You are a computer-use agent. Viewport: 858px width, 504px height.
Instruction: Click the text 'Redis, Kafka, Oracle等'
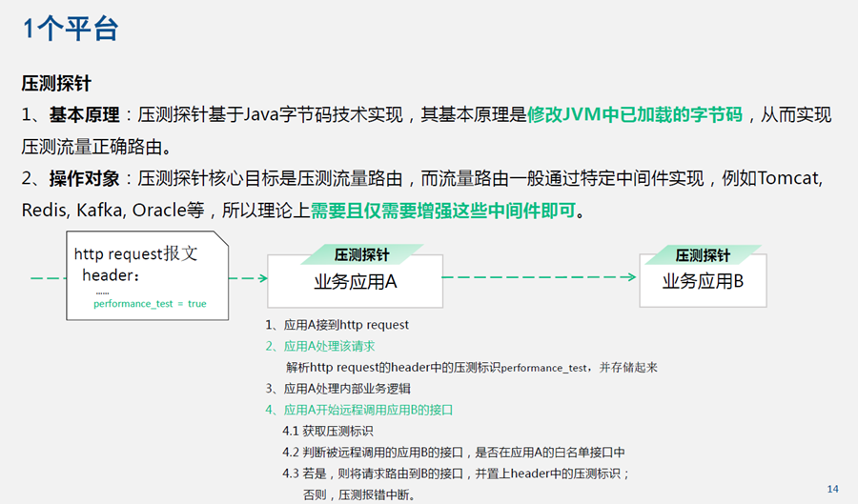coord(112,211)
